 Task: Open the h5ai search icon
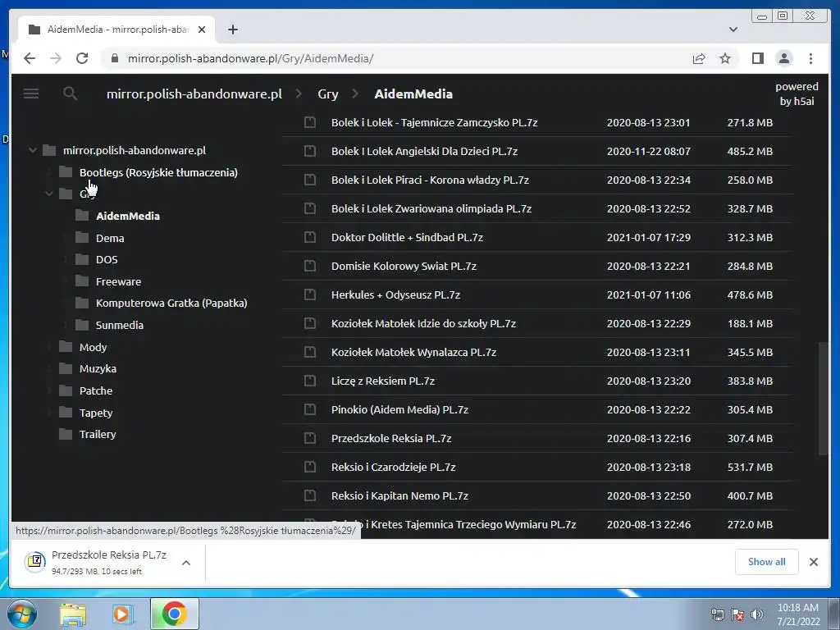[x=71, y=94]
